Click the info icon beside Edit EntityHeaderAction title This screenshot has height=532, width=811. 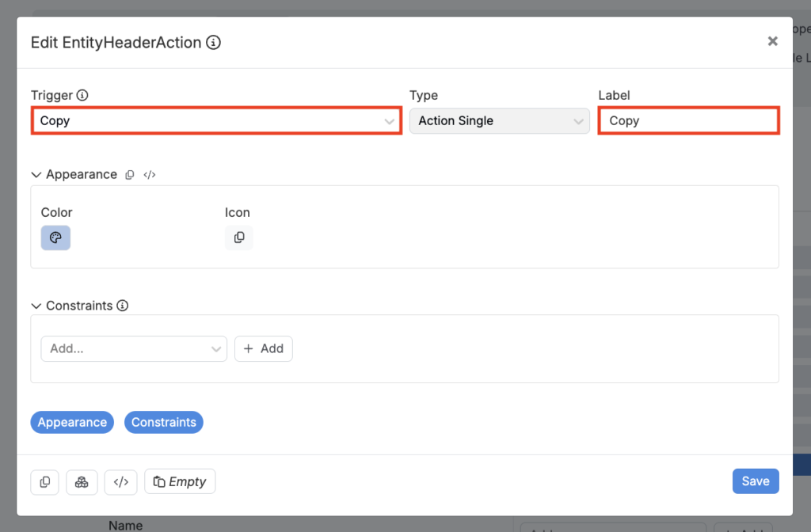(213, 43)
